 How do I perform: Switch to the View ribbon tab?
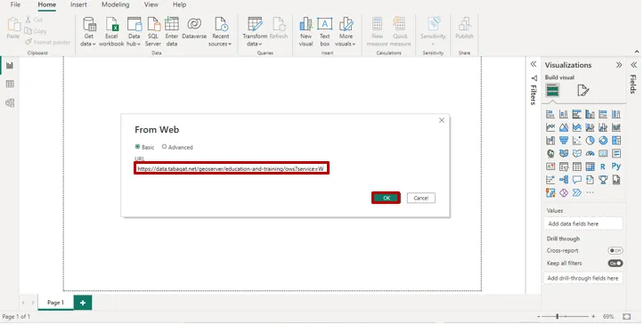coord(151,4)
